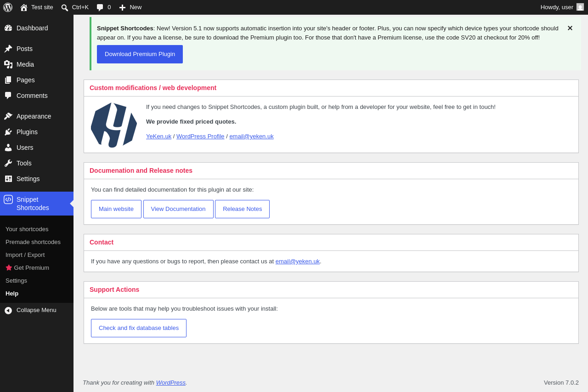Open Premade shortcodes submenu
The image size is (588, 392).
[33, 242]
